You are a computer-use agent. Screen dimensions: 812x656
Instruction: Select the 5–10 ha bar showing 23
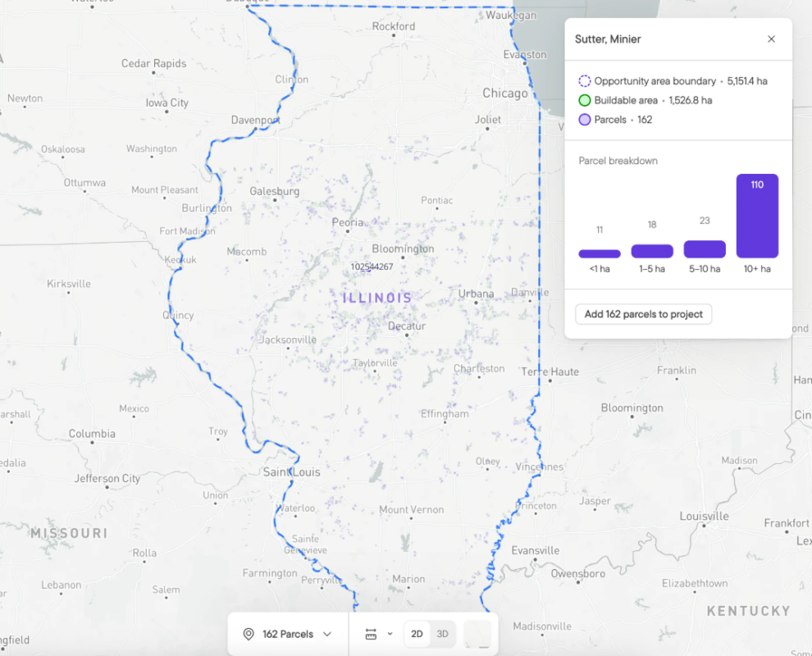click(x=705, y=249)
